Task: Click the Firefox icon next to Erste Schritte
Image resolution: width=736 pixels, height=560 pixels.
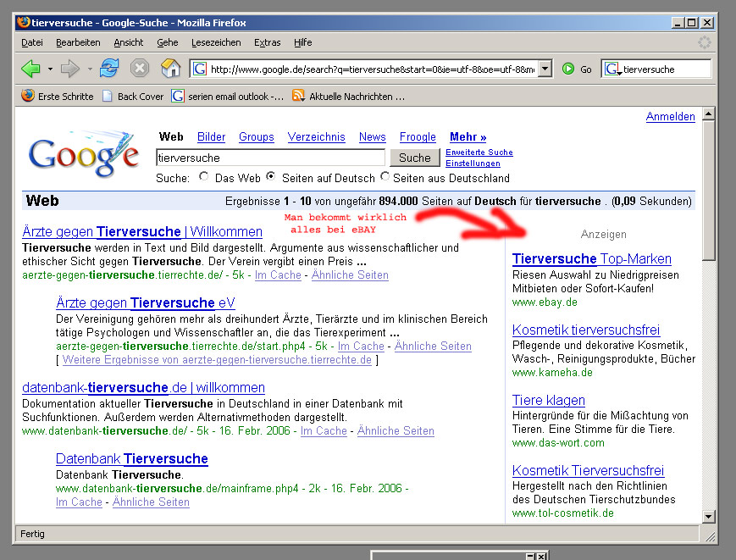Action: [28, 96]
